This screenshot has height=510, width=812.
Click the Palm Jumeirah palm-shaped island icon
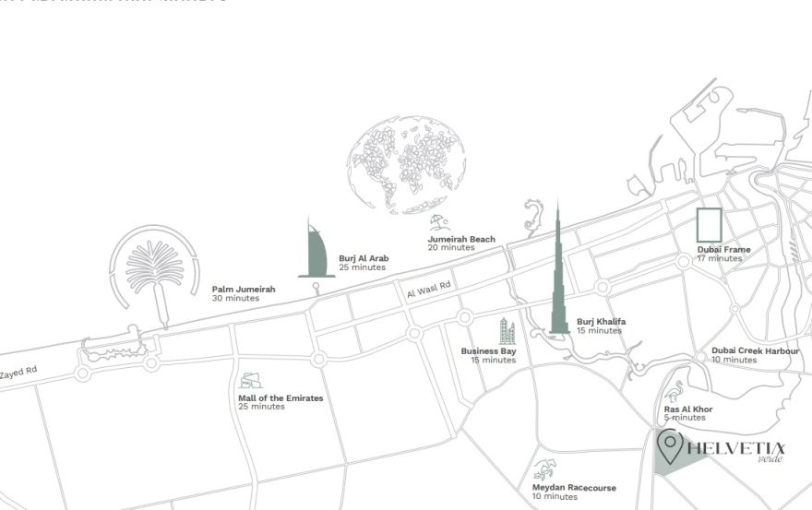click(x=154, y=267)
